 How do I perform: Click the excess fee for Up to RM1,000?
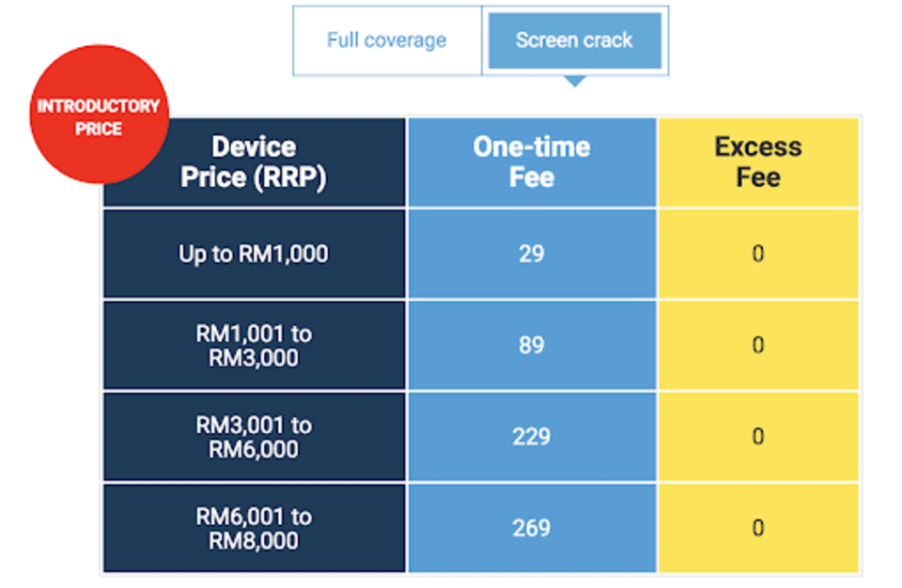[759, 254]
